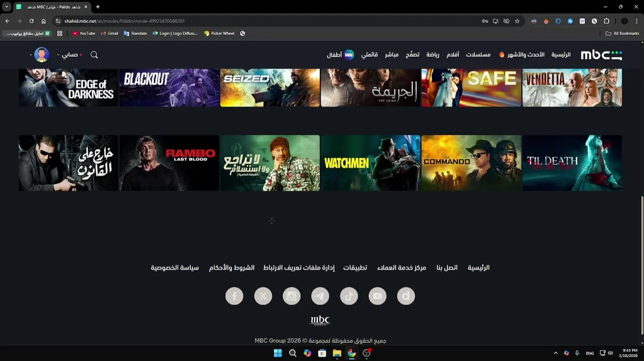Open the Til Death movie thumbnail
This screenshot has height=361, width=644.
point(572,163)
